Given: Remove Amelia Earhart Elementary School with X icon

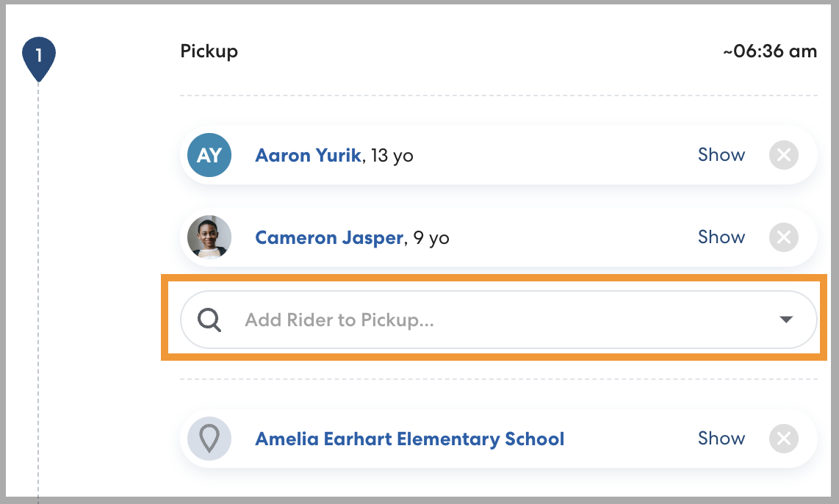Looking at the screenshot, I should pos(784,439).
